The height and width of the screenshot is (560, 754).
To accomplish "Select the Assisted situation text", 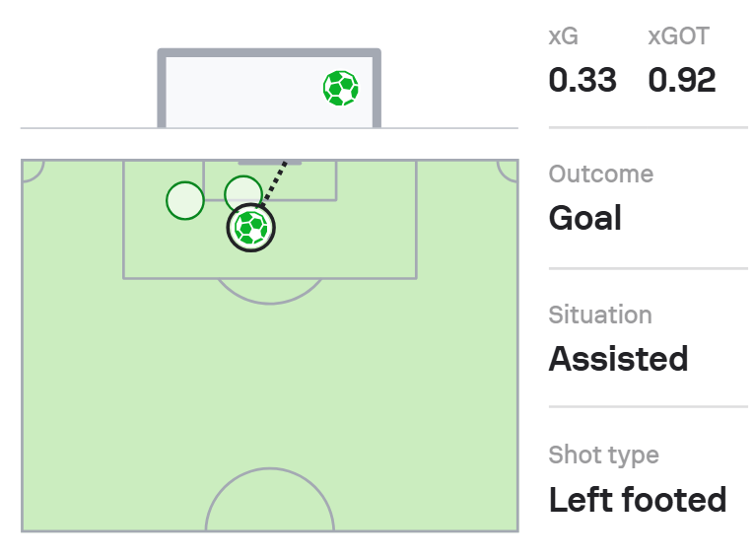I will (618, 358).
